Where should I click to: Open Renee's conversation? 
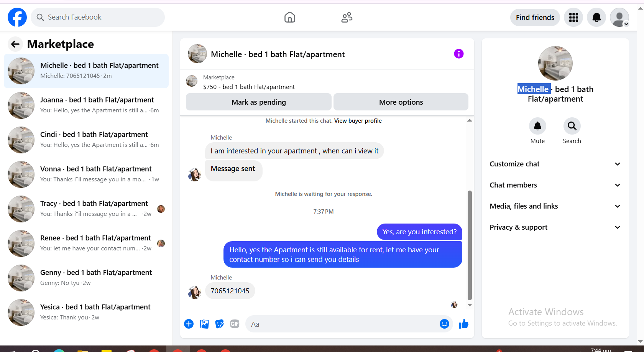[x=86, y=243]
